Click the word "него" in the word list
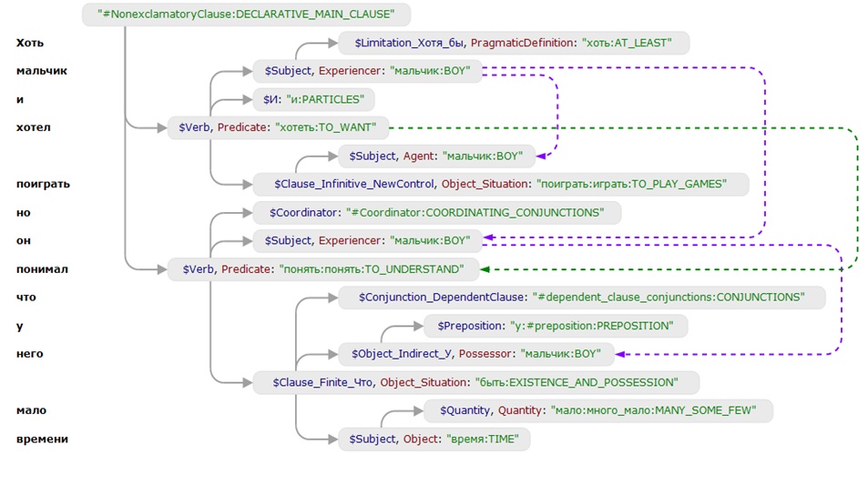Image resolution: width=868 pixels, height=485 pixels. 30,354
